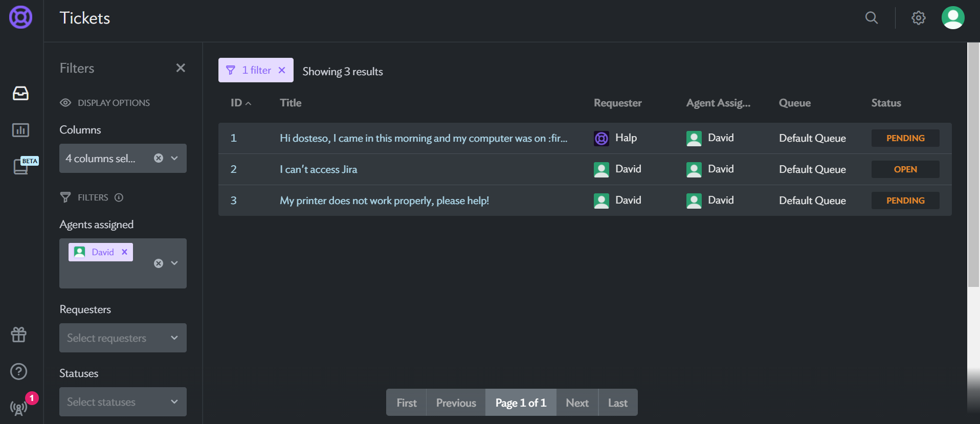Viewport: 980px width, 424px height.
Task: Go to the Next page
Action: [577, 403]
